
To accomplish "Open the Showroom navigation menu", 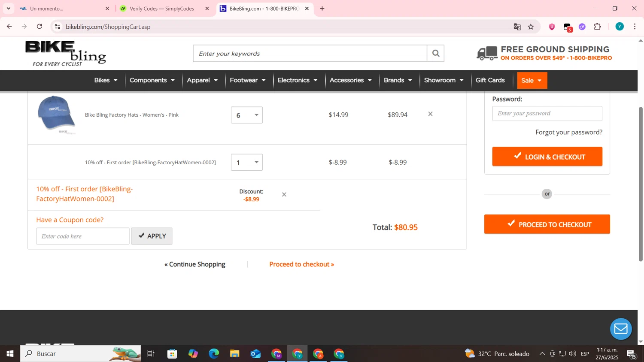I will point(444,80).
